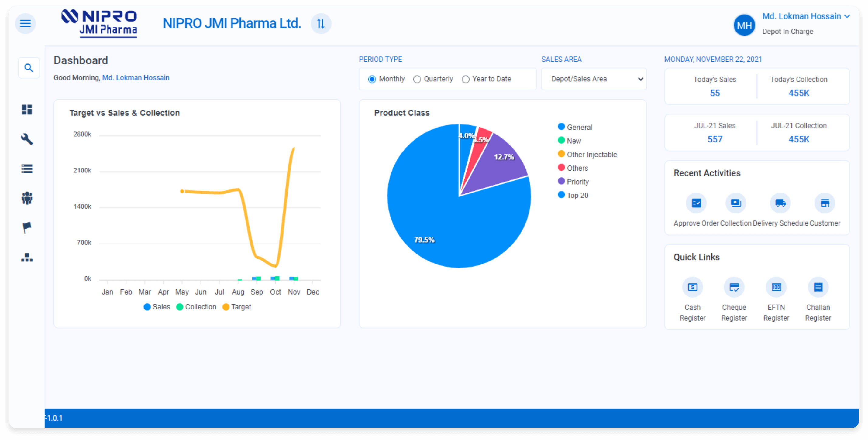Open the Md. Lokman Hossain user menu
The height and width of the screenshot is (440, 868).
806,16
